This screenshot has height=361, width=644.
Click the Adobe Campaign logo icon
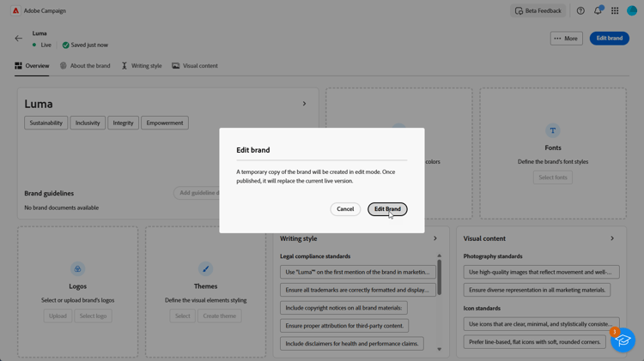15,10
